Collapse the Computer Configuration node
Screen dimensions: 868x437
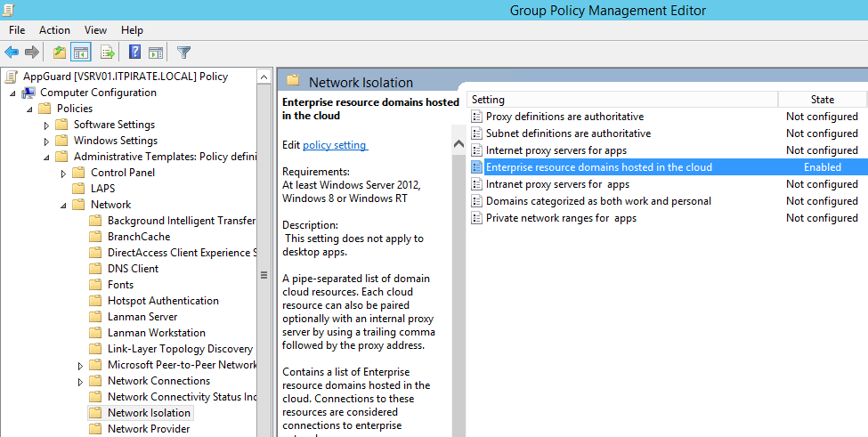pyautogui.click(x=12, y=93)
